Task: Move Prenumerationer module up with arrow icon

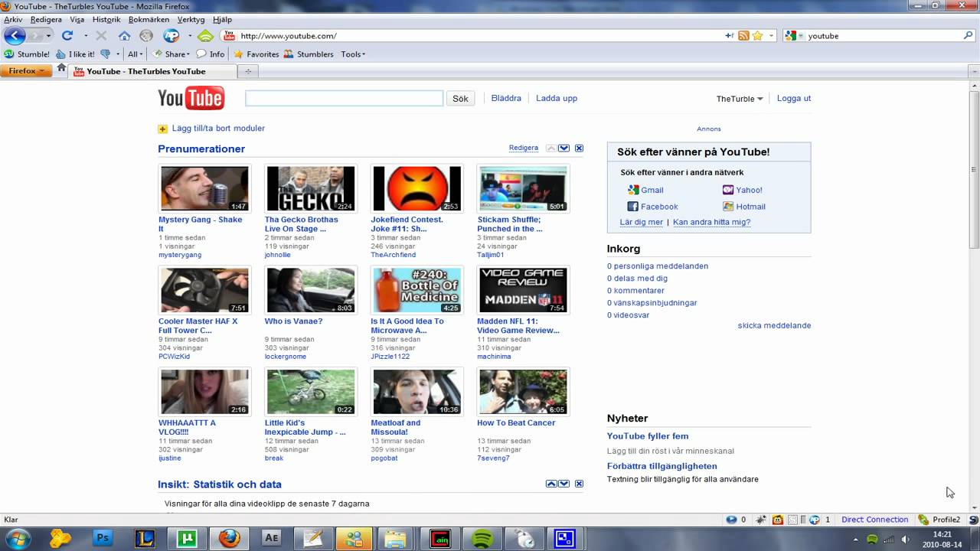Action: point(550,148)
